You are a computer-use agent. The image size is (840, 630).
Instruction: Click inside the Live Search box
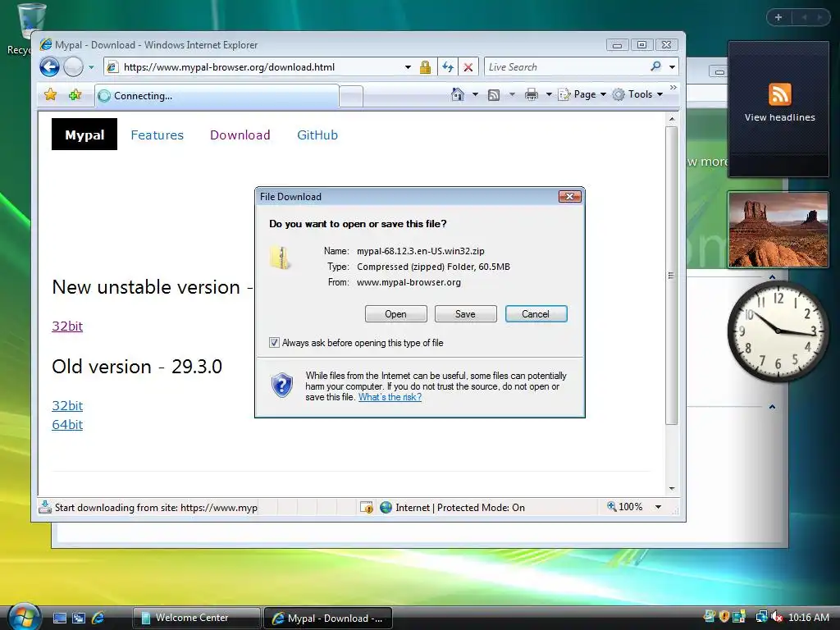[565, 67]
